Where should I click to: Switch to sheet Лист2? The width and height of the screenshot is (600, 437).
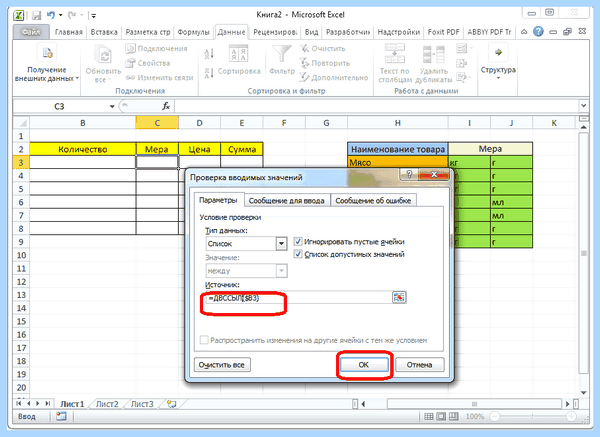click(x=107, y=404)
